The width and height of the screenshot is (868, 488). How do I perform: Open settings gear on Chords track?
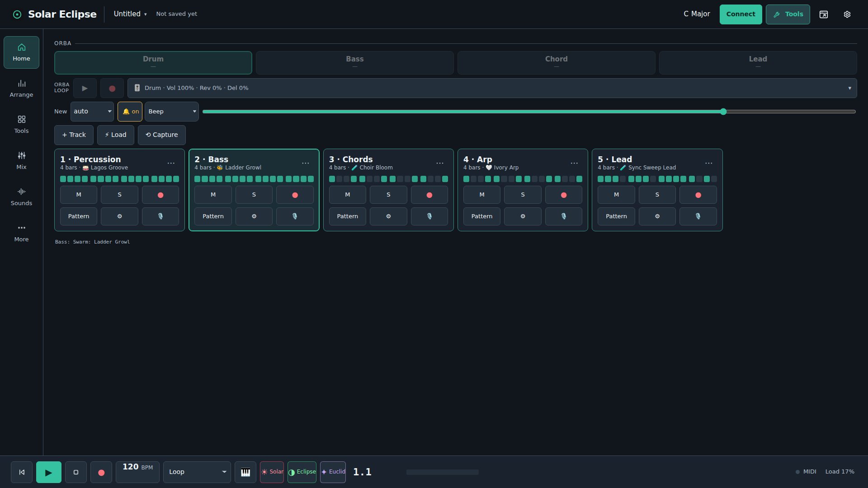388,216
